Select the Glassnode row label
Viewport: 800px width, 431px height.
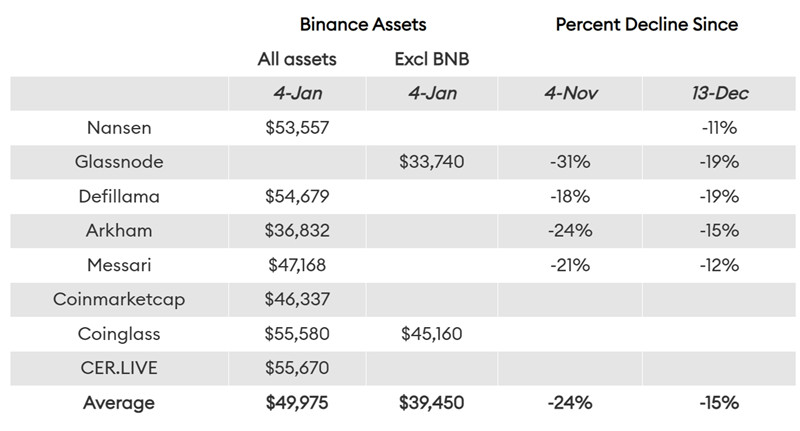[120, 162]
